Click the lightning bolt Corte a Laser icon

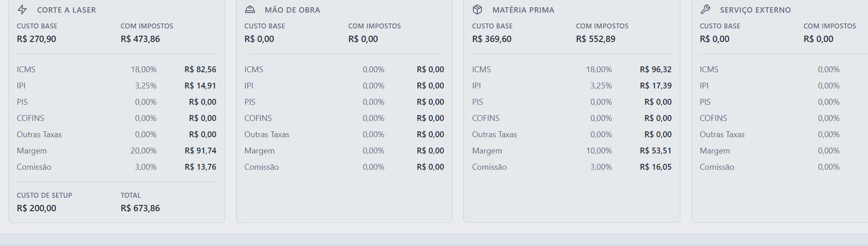click(22, 10)
